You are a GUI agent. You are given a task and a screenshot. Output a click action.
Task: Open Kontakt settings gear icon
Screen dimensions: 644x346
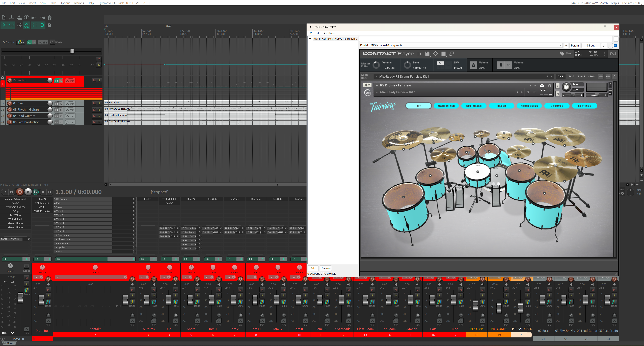pos(435,54)
